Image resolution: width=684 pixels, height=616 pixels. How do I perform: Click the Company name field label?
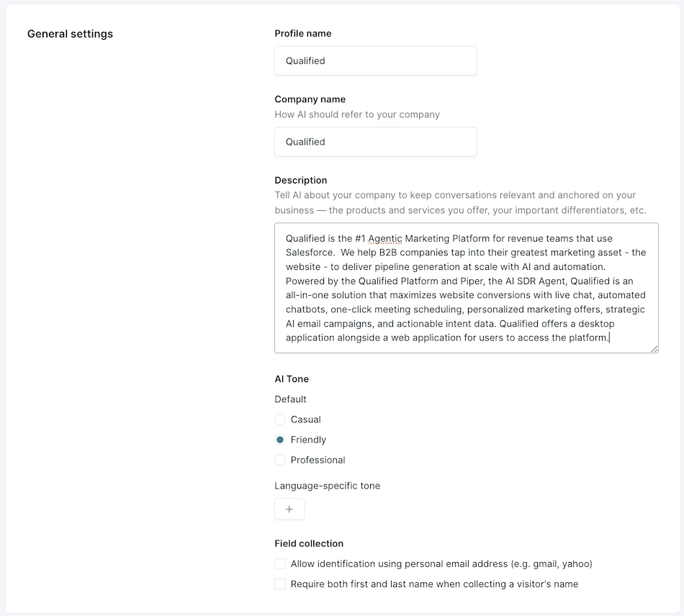(310, 99)
